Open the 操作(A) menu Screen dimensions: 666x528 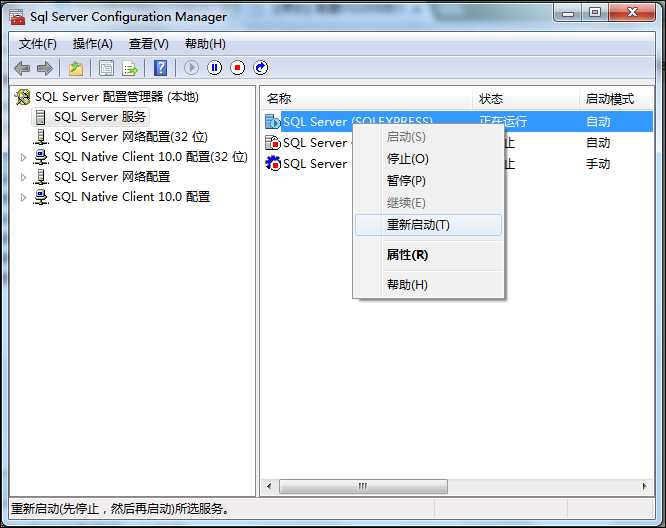pyautogui.click(x=93, y=44)
